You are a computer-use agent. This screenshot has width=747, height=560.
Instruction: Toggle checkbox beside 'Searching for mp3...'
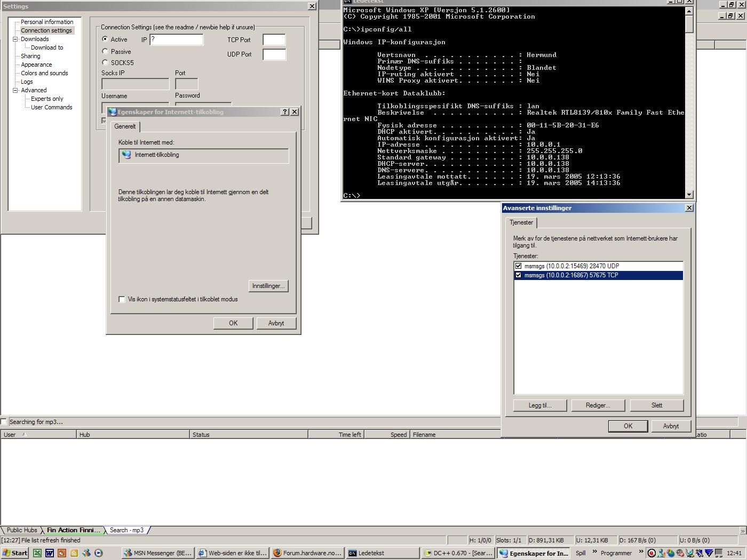point(4,422)
